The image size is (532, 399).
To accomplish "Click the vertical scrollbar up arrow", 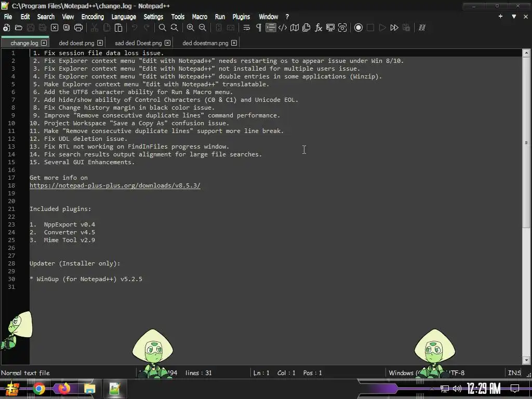I will coord(526,53).
